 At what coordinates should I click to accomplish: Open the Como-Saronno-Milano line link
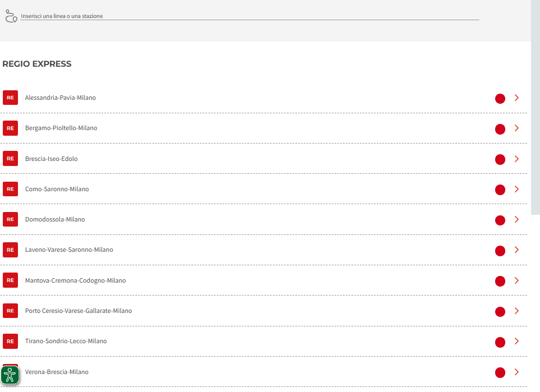pos(57,189)
